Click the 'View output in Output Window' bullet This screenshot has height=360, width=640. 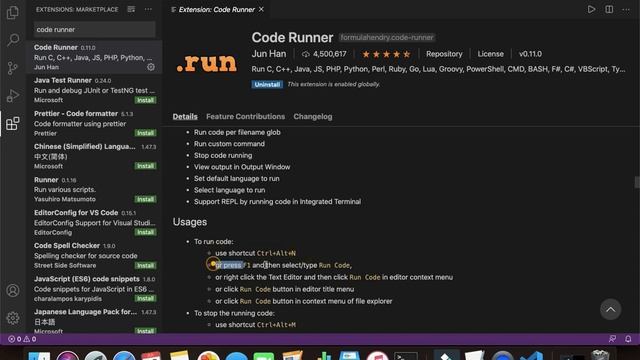(242, 167)
